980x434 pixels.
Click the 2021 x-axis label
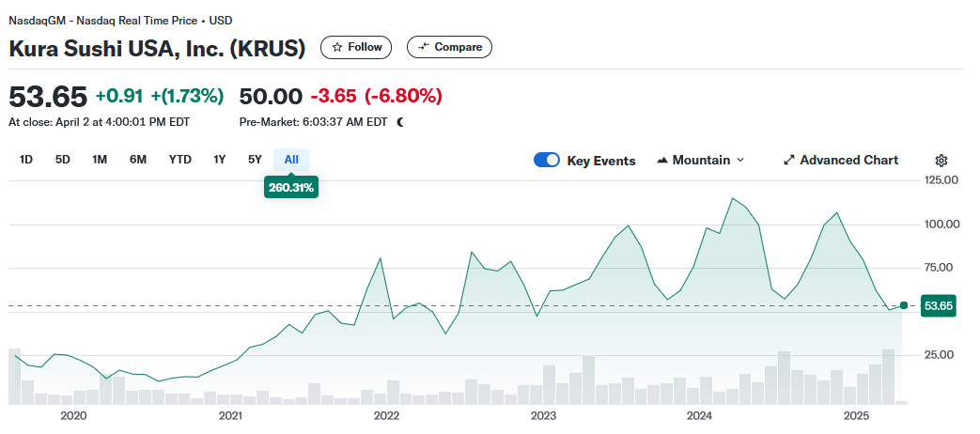pos(230,416)
